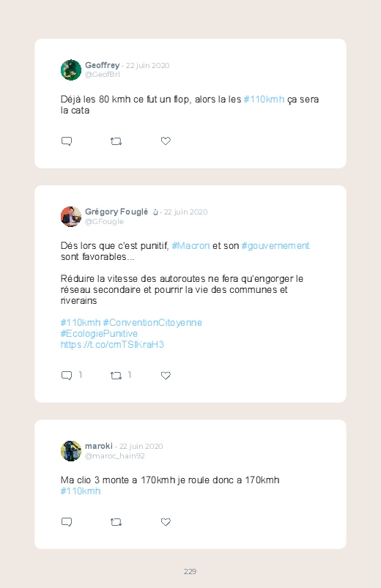Open the #EcologiePunitive hashtag
The image size is (381, 588).
pos(99,334)
